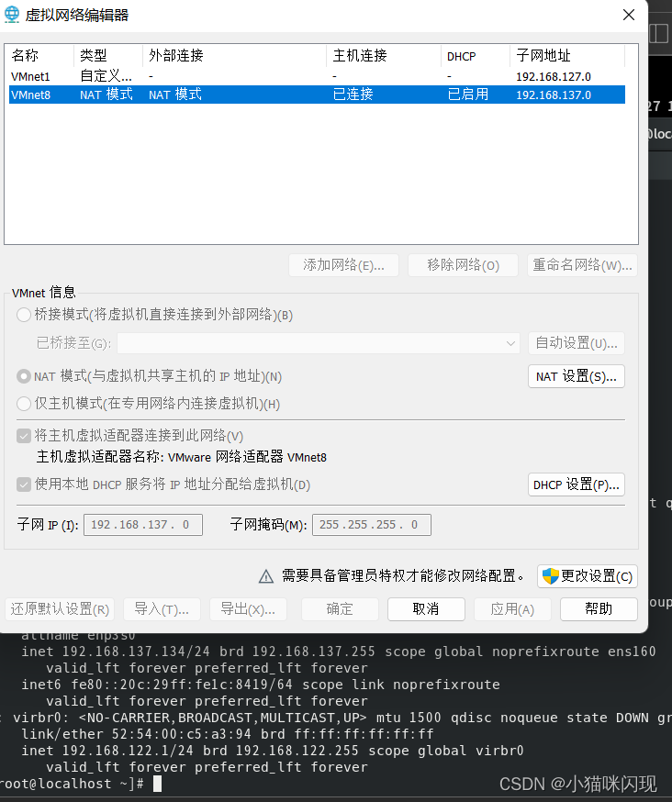This screenshot has width=672, height=802.
Task: Click the 子网地址 column header
Action: click(567, 56)
